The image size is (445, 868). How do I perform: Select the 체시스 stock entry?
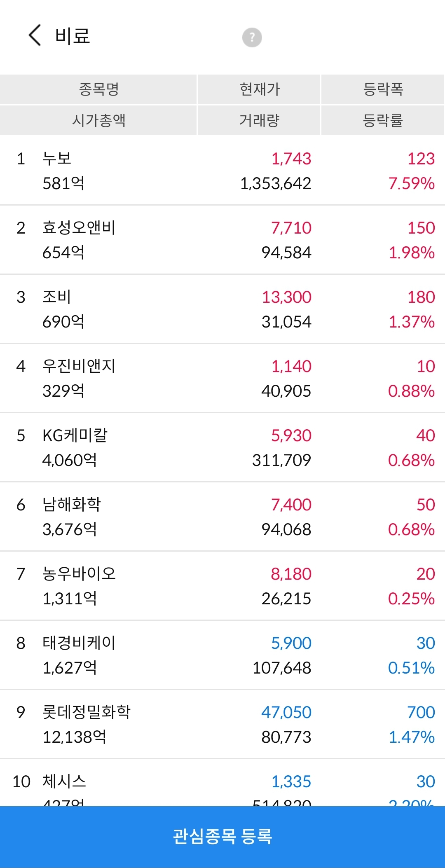pos(222,783)
